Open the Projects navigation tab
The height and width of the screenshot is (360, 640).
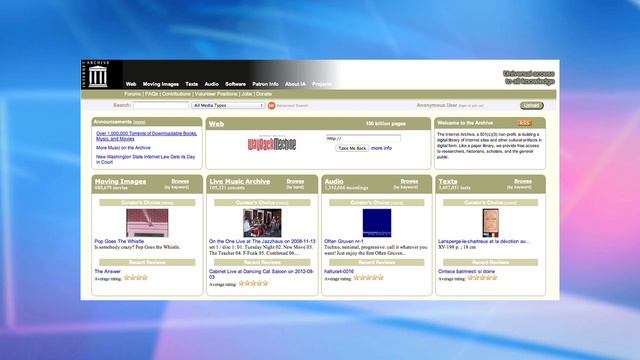pyautogui.click(x=322, y=84)
